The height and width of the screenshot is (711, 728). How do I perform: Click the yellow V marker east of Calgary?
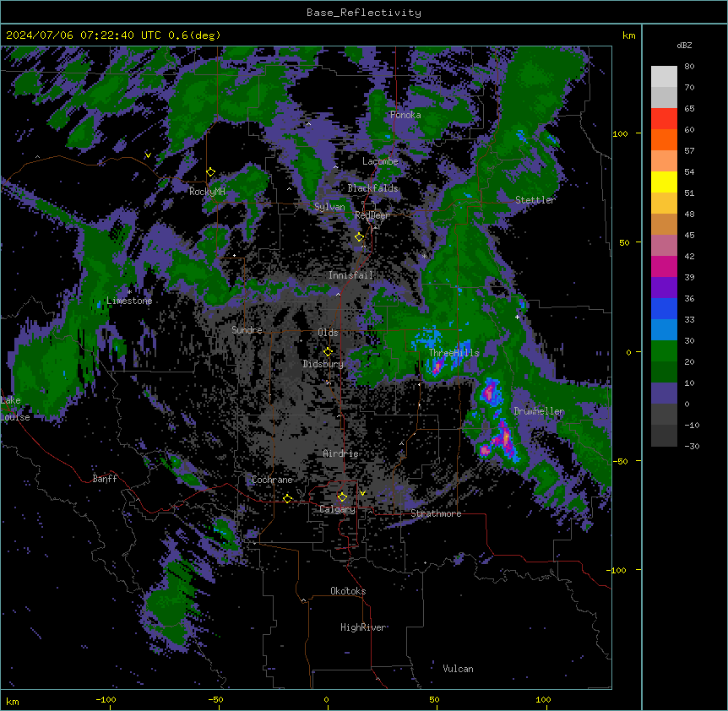tap(362, 493)
